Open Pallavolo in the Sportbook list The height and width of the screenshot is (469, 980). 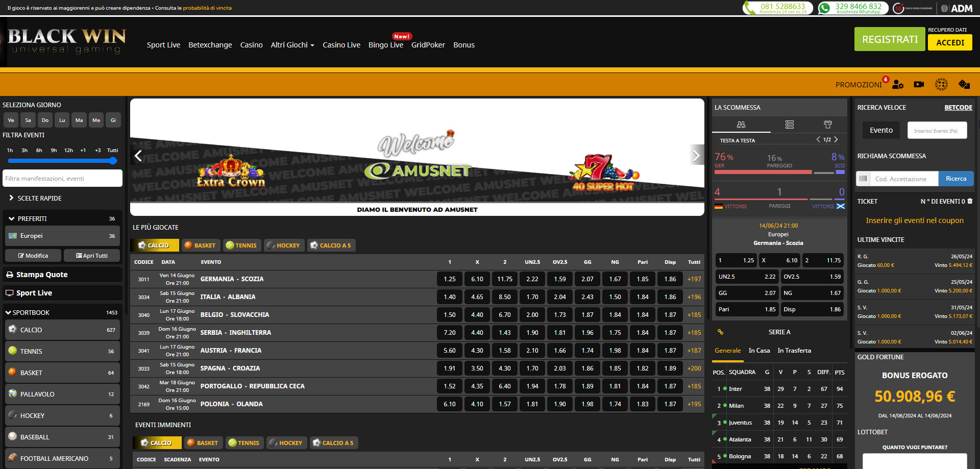[x=62, y=394]
